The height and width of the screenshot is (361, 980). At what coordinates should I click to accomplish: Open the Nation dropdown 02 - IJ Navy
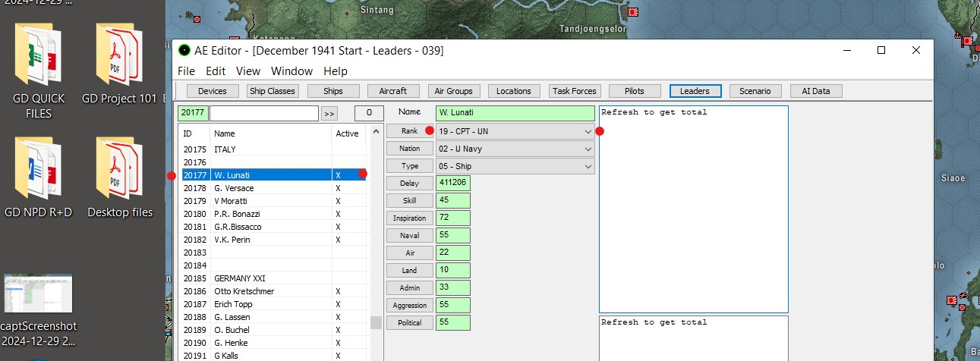tap(515, 148)
